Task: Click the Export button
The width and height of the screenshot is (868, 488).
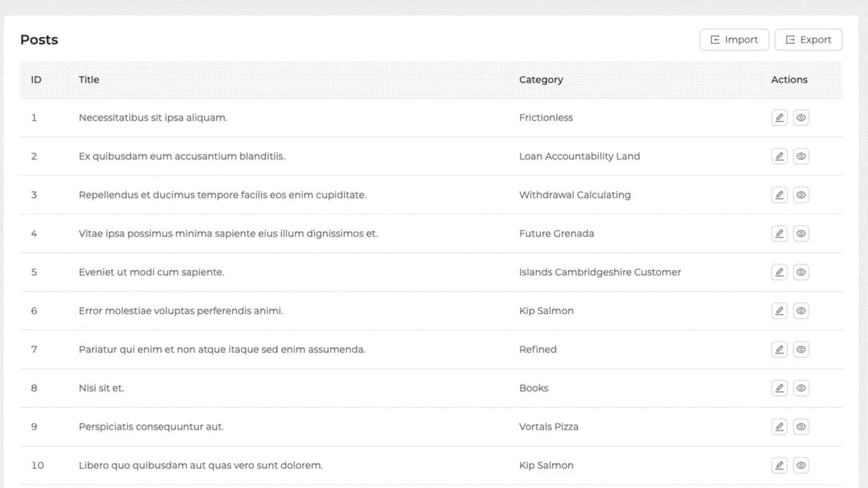Action: pos(808,39)
